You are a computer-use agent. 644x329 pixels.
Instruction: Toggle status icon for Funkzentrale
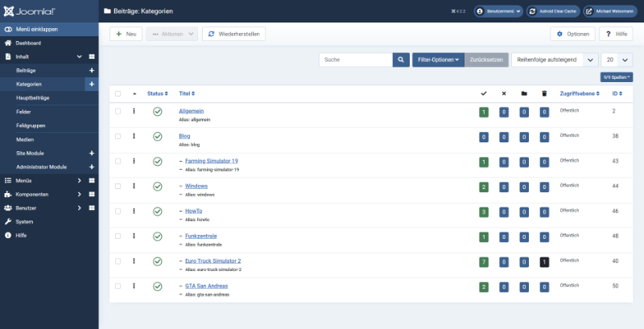(x=157, y=236)
